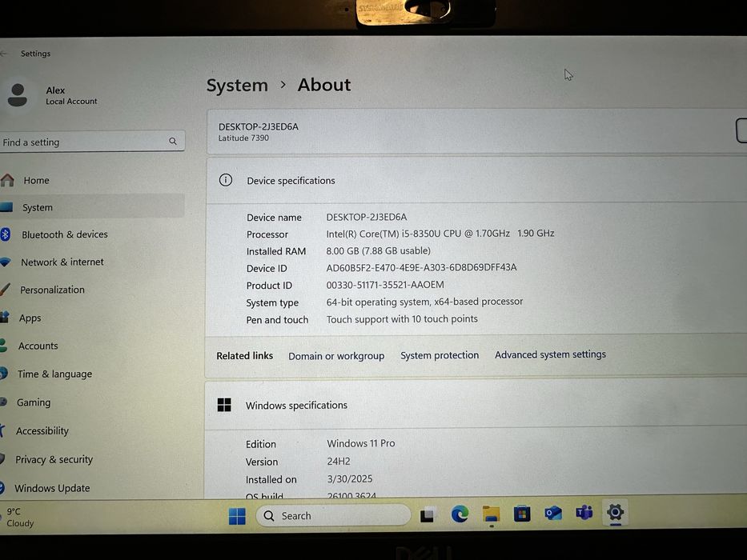Click the Version value 24H2
Screen dimensions: 747x560
pos(338,462)
